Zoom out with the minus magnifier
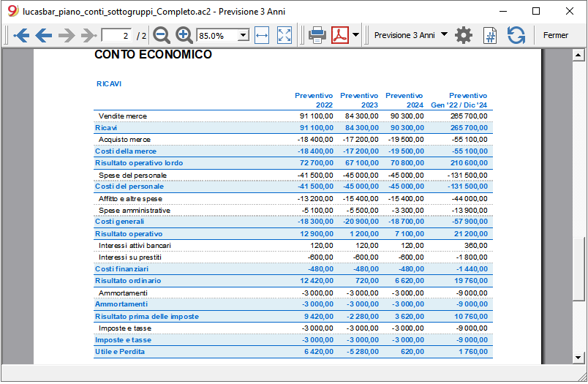 162,35
